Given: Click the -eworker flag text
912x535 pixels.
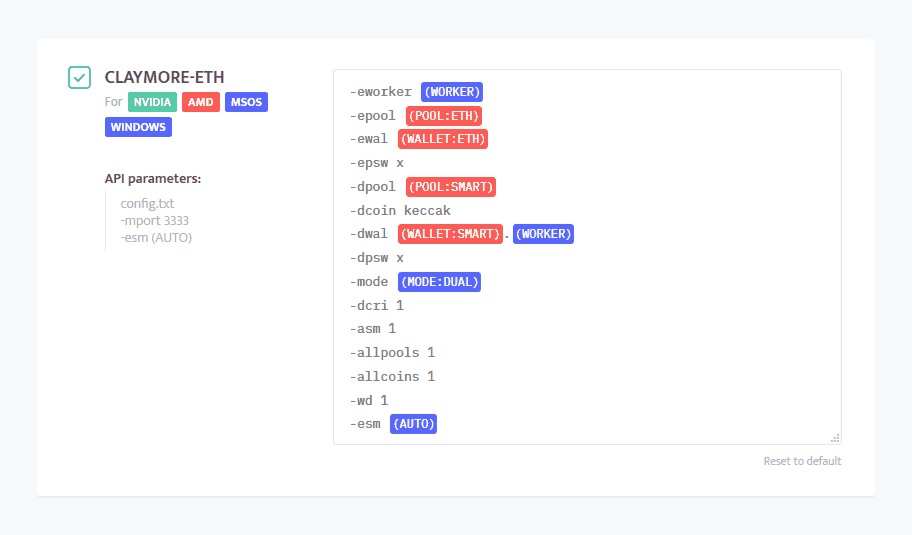Looking at the screenshot, I should [x=380, y=92].
